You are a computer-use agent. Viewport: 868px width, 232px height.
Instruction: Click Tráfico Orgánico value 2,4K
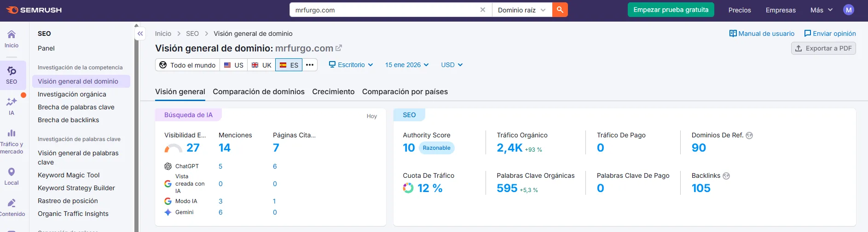(x=509, y=148)
